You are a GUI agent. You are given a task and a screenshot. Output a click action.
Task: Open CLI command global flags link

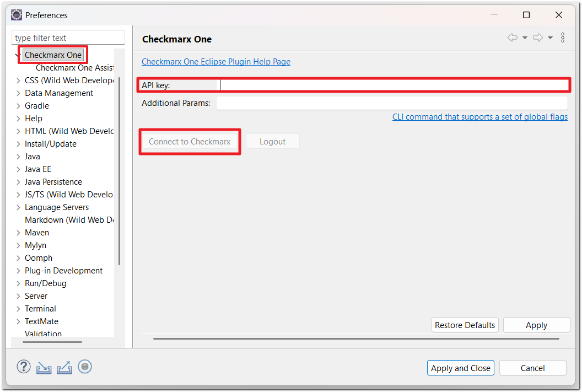click(480, 116)
